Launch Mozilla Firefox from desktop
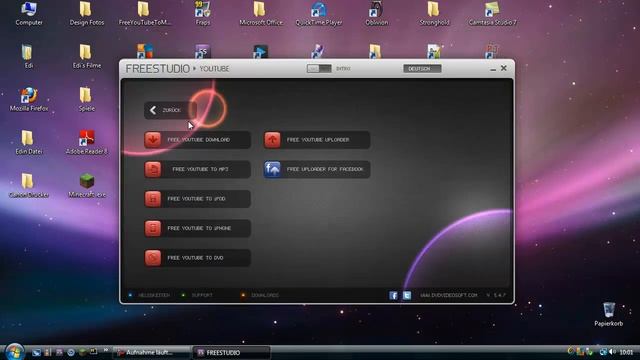This screenshot has height=360, width=640. tap(29, 100)
